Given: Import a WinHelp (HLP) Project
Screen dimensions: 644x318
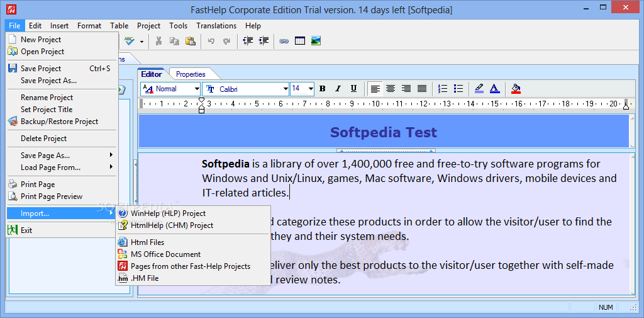Looking at the screenshot, I should [x=193, y=213].
